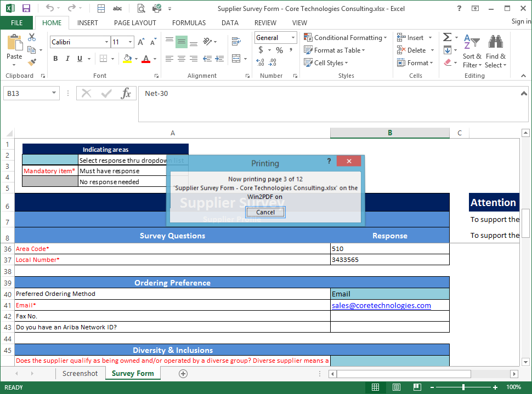The width and height of the screenshot is (532, 394).
Task: Toggle Italic formatting
Action: click(67, 59)
